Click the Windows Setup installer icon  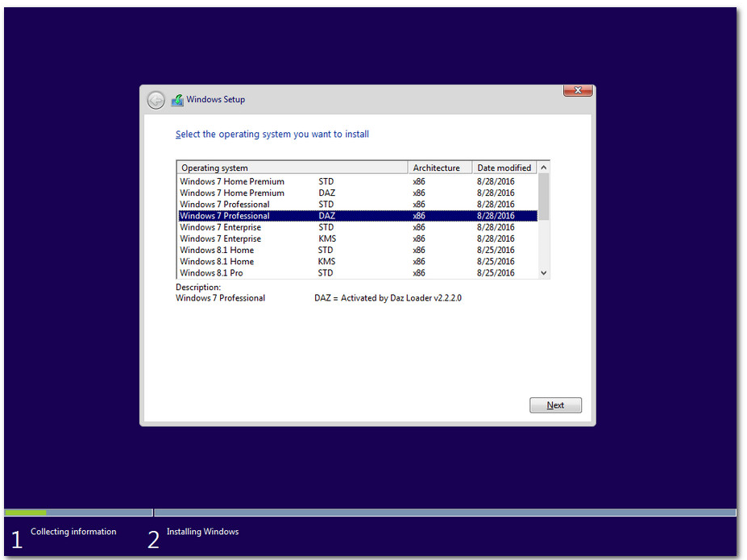pyautogui.click(x=177, y=100)
